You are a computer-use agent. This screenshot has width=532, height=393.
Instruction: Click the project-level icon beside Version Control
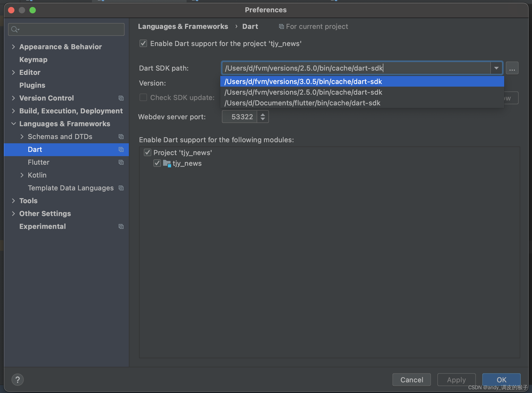coord(121,98)
